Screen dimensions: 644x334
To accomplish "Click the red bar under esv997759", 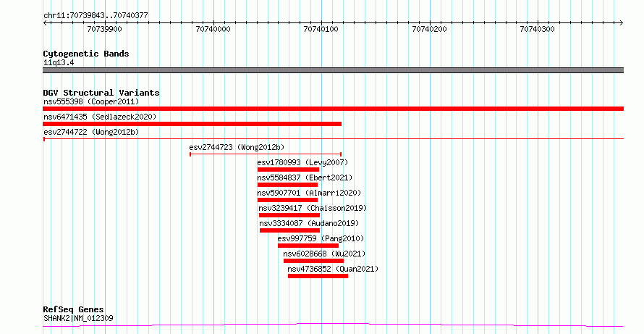I will pyautogui.click(x=308, y=246).
